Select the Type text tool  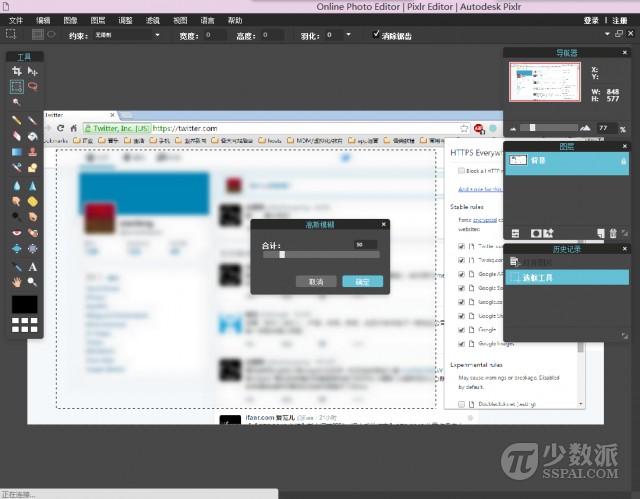[32, 267]
